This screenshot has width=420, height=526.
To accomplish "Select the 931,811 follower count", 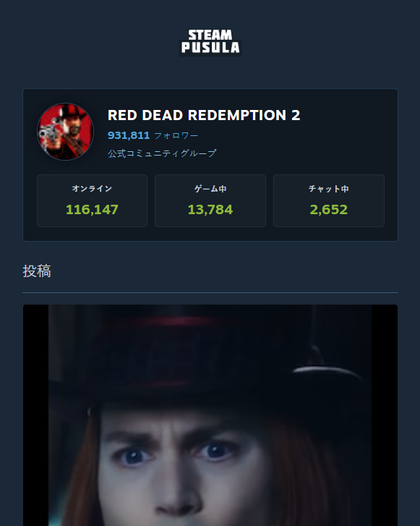I will click(129, 135).
